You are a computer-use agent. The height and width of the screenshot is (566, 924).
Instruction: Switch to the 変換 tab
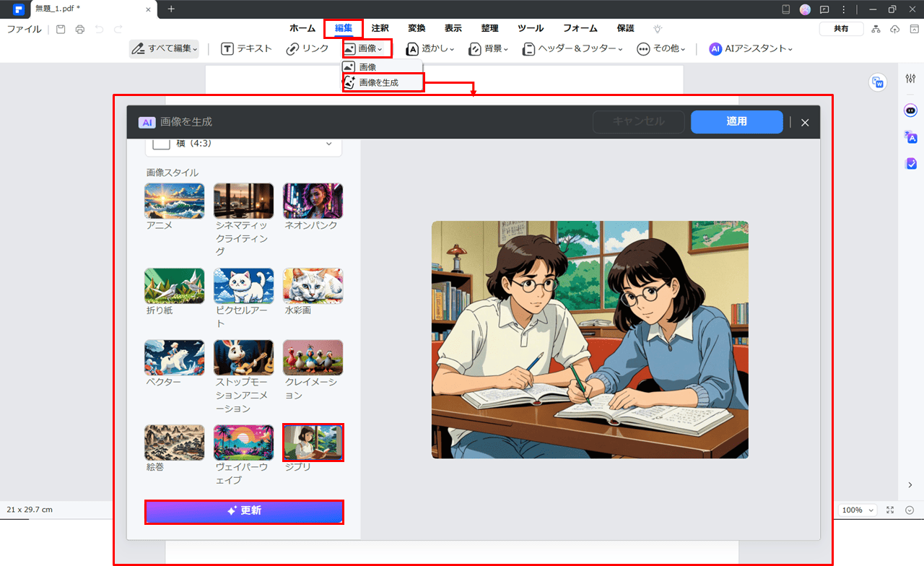(417, 28)
